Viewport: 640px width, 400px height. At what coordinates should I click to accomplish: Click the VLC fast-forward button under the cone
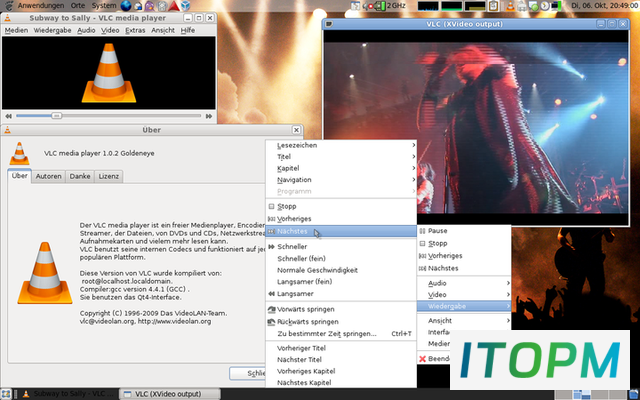click(x=209, y=116)
